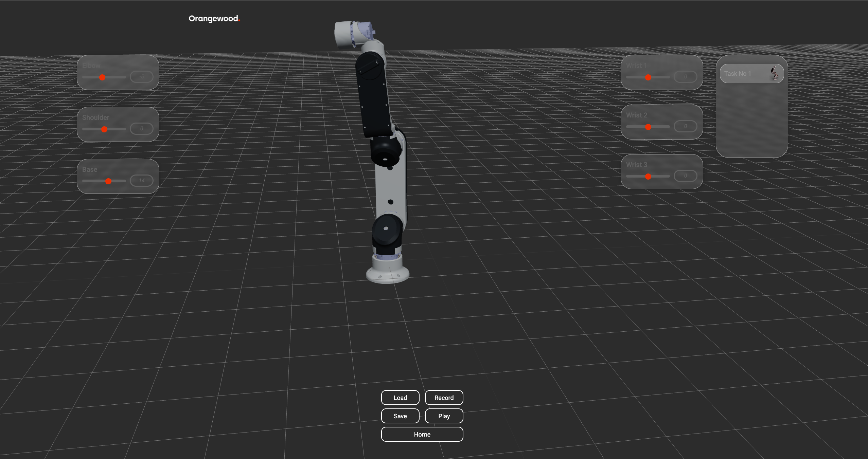Click the Wrist 3 label
Viewport: 868px width, 459px height.
tap(637, 165)
